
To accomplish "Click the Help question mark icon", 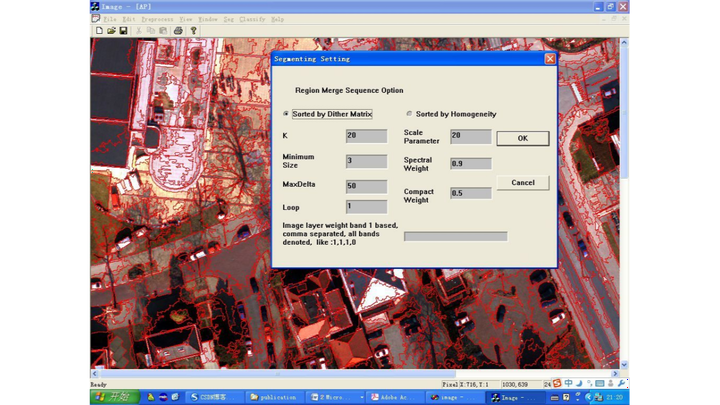I will coord(193,31).
